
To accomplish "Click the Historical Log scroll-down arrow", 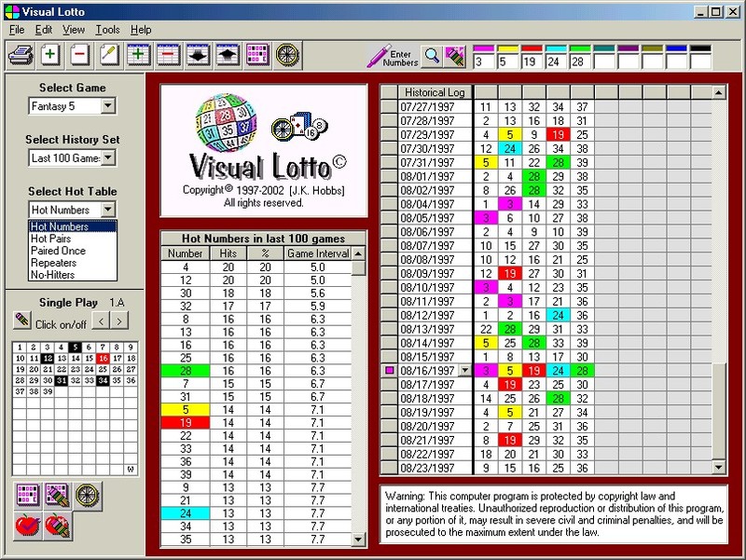I will [x=719, y=468].
